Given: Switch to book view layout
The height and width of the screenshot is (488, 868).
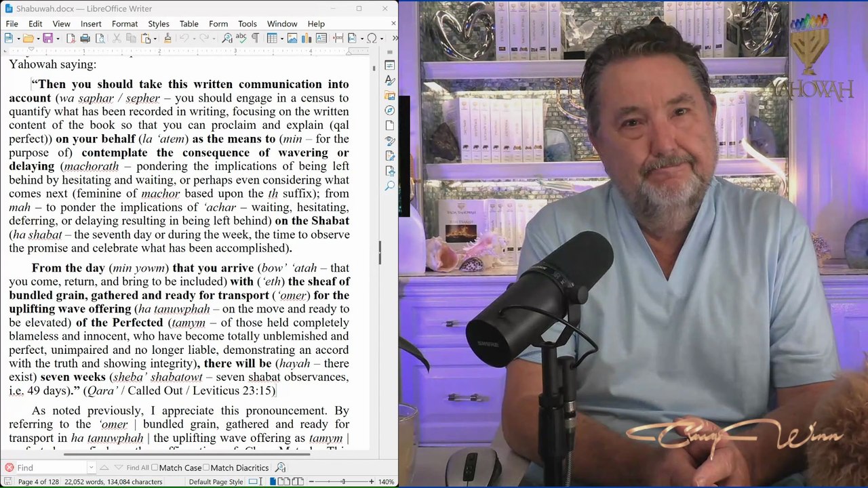Looking at the screenshot, I should pos(297,482).
